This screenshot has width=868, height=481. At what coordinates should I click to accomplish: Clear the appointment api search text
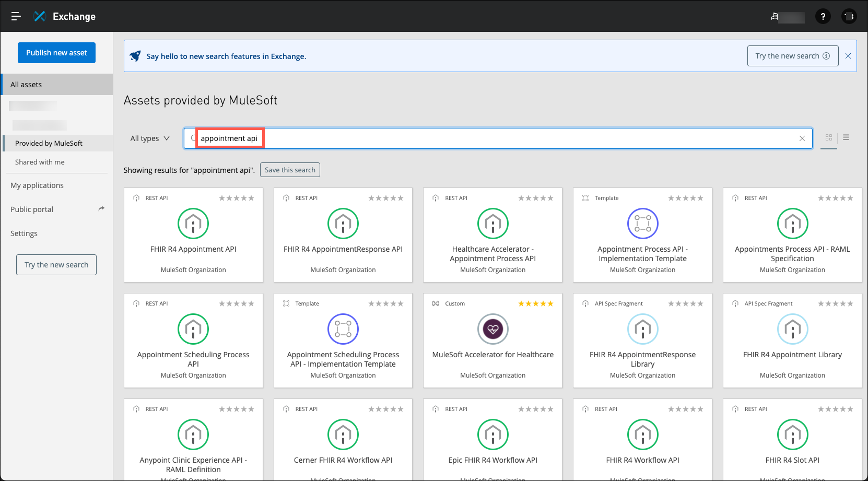(802, 138)
